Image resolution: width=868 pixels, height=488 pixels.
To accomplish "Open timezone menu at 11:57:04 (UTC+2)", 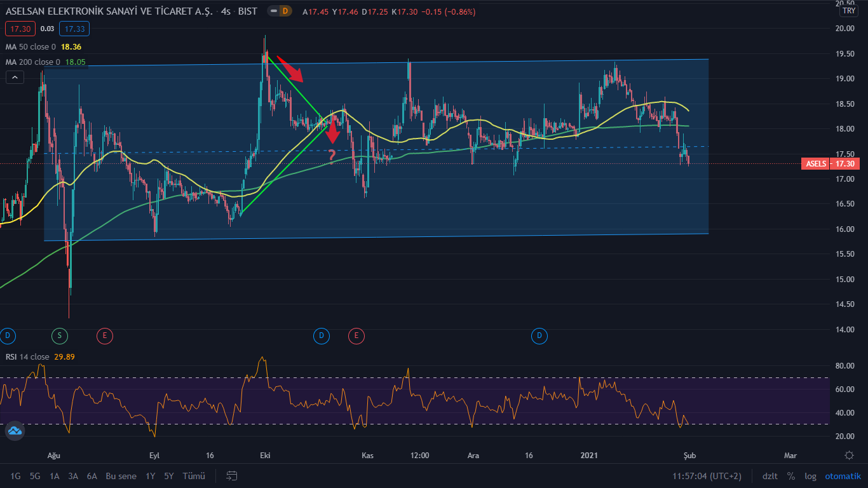I will 707,476.
